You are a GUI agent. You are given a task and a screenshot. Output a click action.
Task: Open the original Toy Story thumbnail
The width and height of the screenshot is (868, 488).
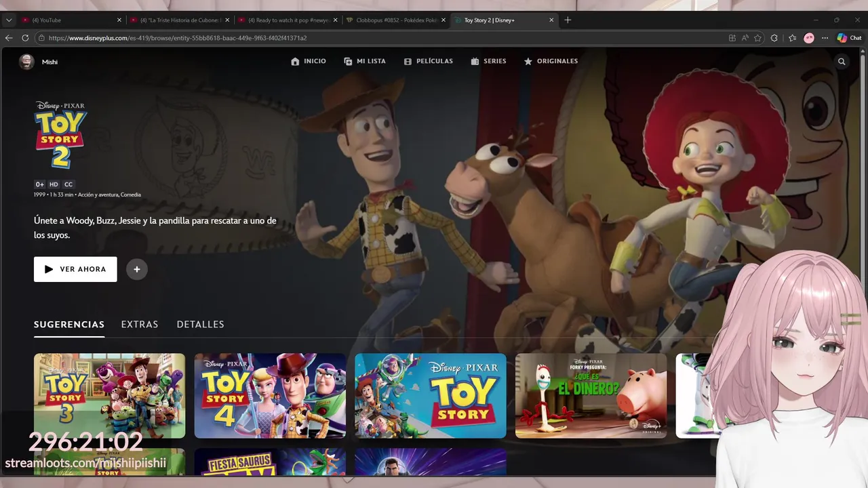coord(431,396)
